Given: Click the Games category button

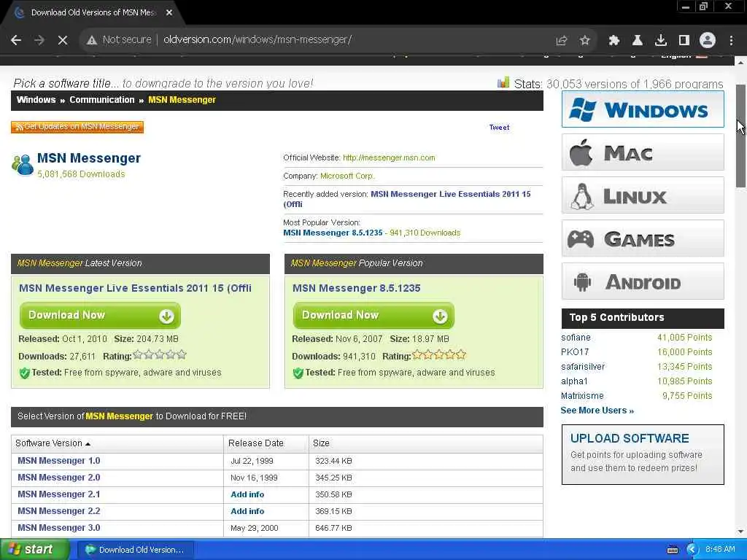Looking at the screenshot, I should point(643,238).
